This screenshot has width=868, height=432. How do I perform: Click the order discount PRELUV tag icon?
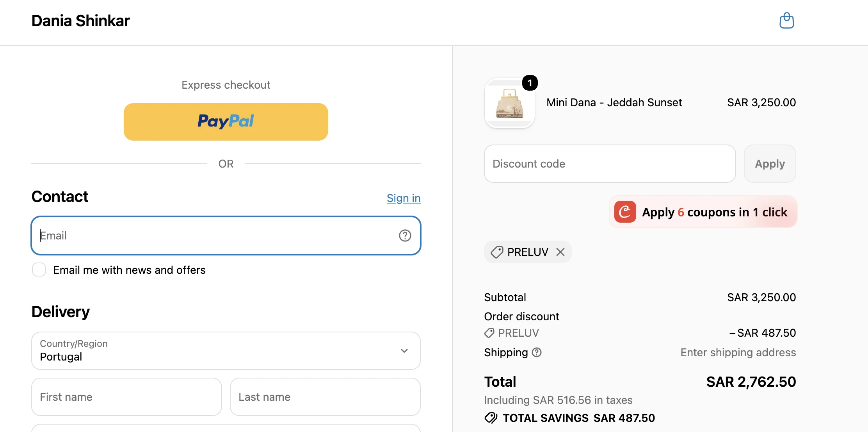(x=489, y=333)
